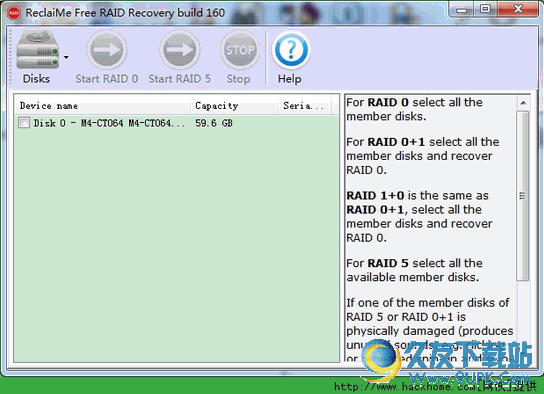
Task: Sort by Device name column header
Action: 102,105
